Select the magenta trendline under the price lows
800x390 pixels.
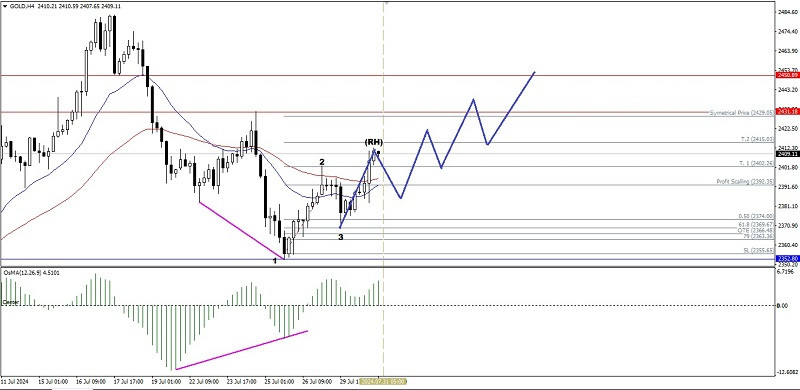click(x=241, y=230)
